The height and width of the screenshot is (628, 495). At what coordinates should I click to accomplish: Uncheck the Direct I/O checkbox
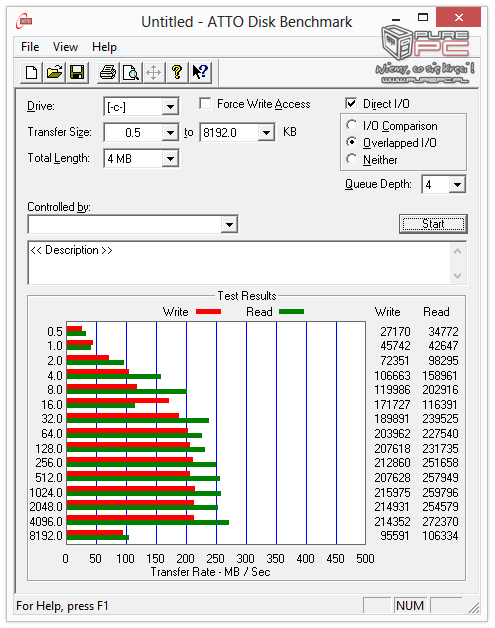351,104
